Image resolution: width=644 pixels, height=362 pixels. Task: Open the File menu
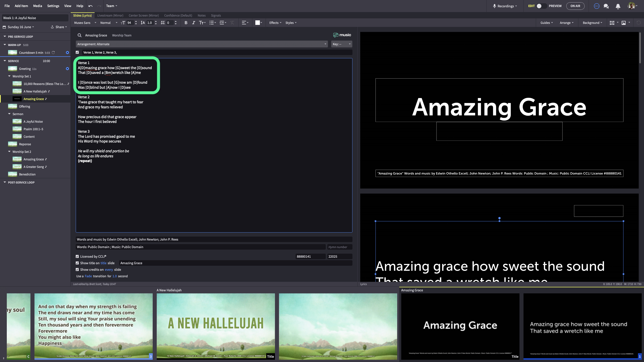pyautogui.click(x=7, y=6)
